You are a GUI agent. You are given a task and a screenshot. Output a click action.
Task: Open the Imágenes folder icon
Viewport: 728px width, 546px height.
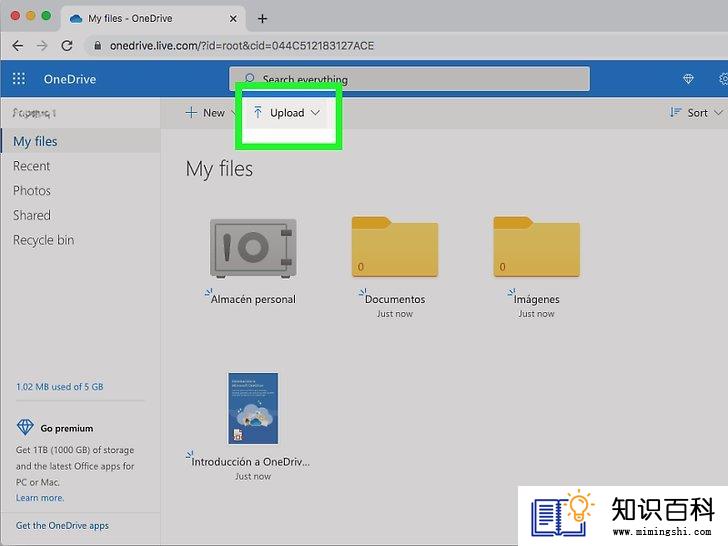coord(537,247)
